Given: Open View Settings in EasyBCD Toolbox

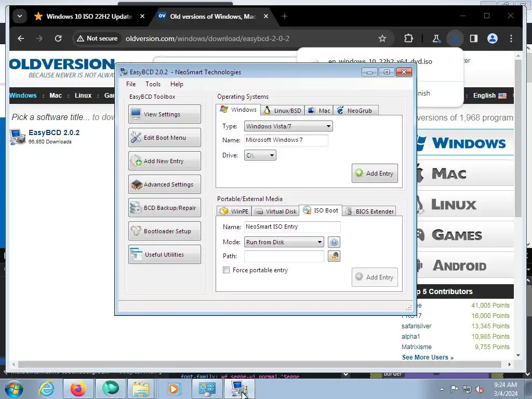Looking at the screenshot, I should 165,114.
